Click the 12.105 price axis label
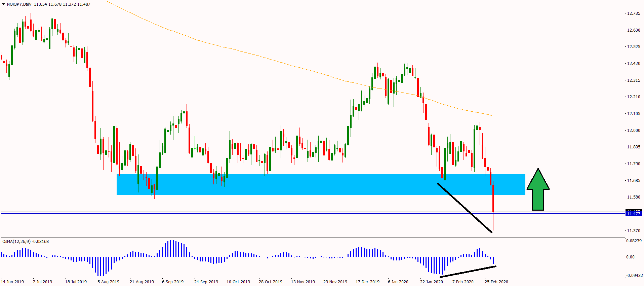 pyautogui.click(x=634, y=114)
